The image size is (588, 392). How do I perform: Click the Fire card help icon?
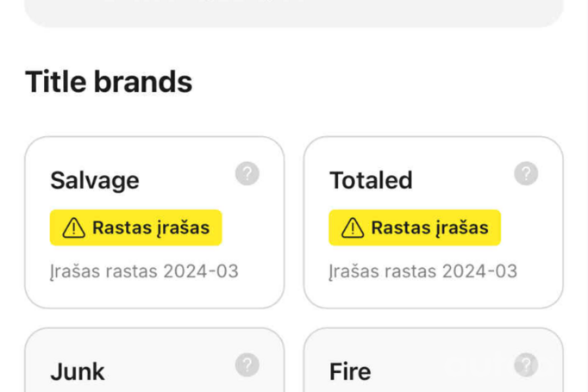point(526,365)
